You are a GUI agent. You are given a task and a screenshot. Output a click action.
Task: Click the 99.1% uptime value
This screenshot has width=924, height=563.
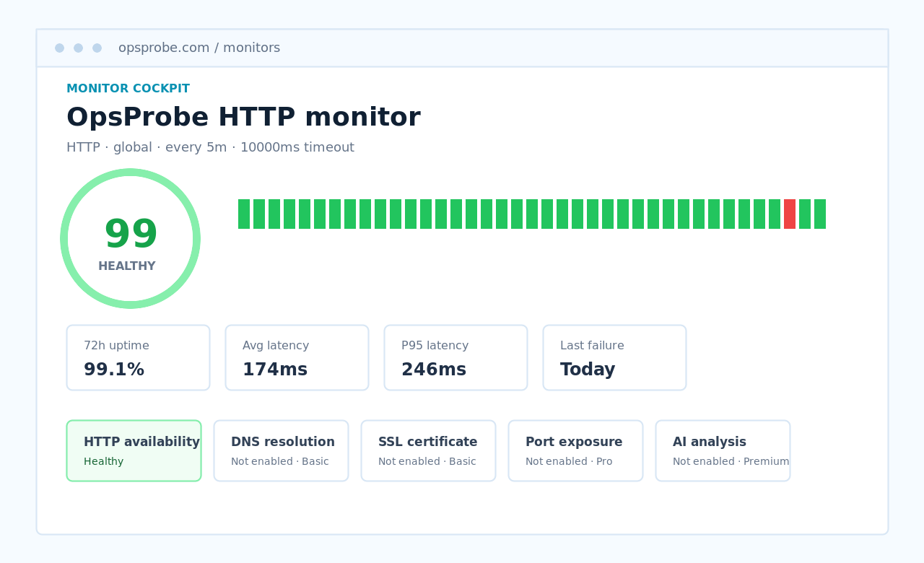pos(114,370)
